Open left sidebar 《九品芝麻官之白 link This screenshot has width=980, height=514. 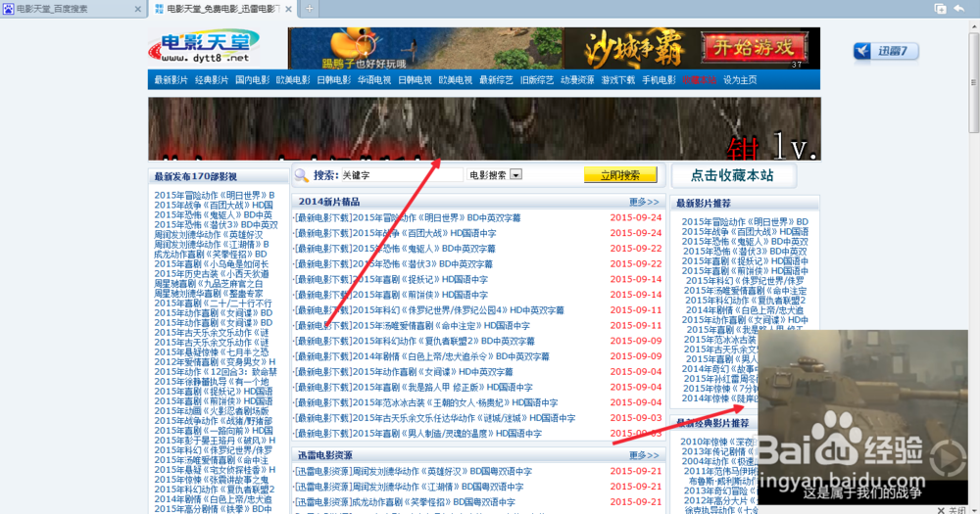point(210,284)
